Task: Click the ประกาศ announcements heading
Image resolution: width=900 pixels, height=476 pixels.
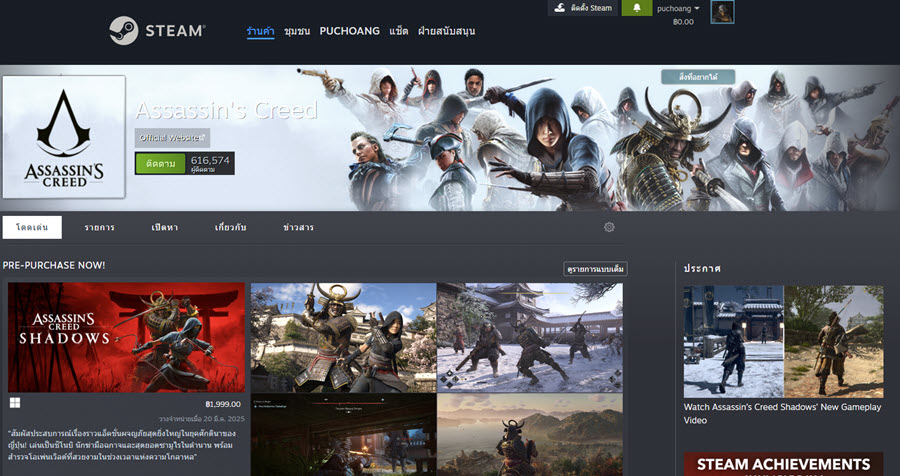Action: click(702, 268)
